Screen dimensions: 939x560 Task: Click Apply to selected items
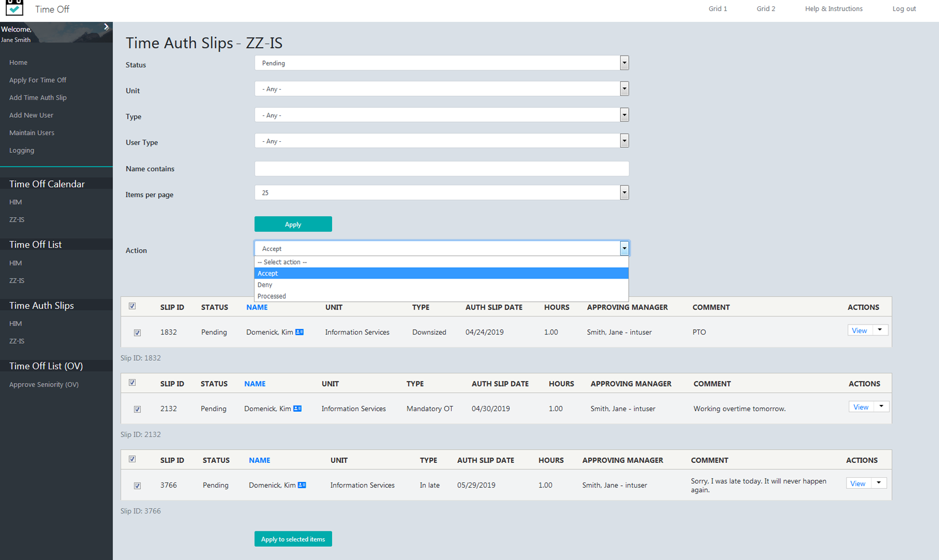tap(293, 539)
